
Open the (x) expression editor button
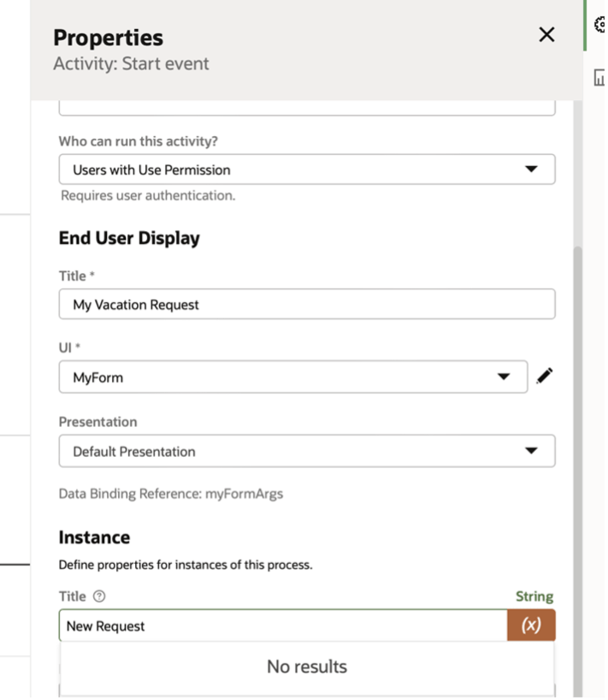click(x=531, y=626)
